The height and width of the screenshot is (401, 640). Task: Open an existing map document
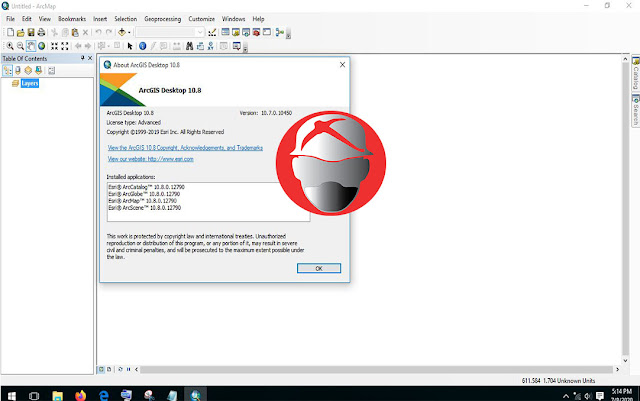pos(20,32)
